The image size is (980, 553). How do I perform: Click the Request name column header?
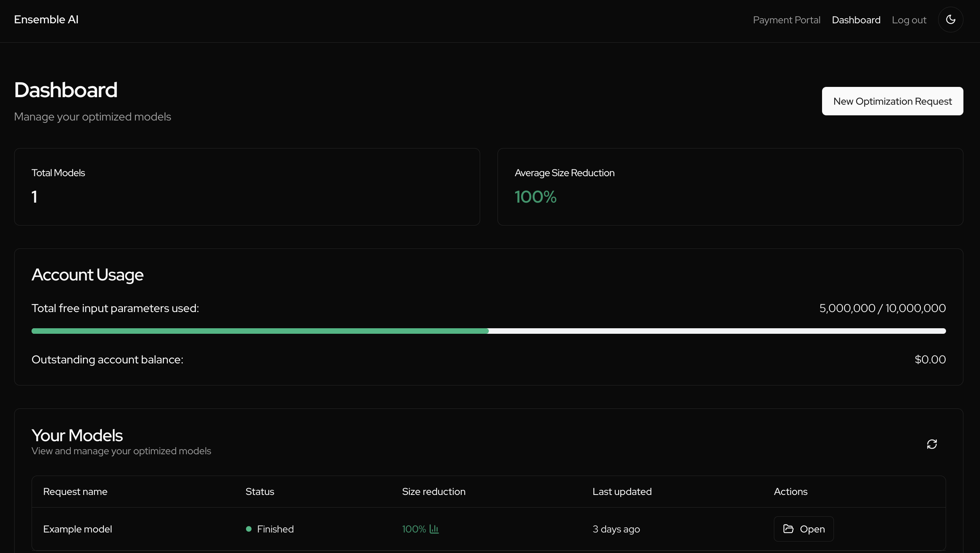click(75, 491)
